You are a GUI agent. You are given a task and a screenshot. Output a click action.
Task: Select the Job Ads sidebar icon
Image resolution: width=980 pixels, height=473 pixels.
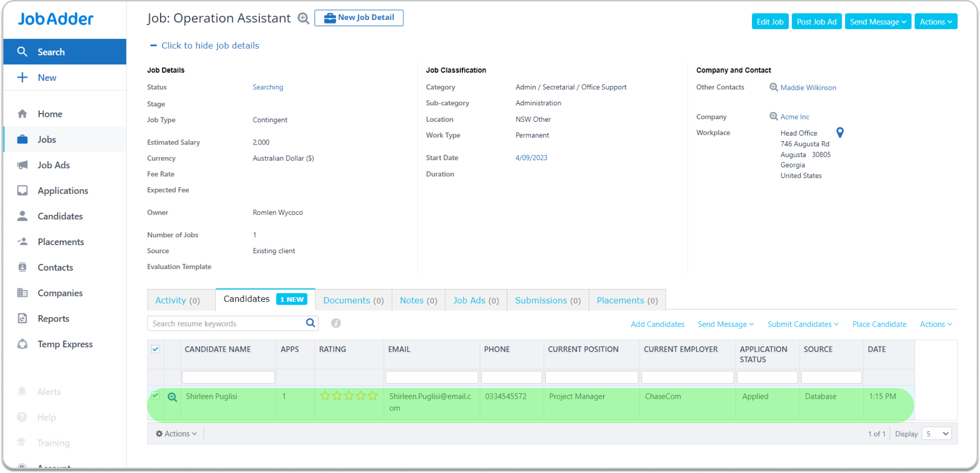pyautogui.click(x=22, y=164)
